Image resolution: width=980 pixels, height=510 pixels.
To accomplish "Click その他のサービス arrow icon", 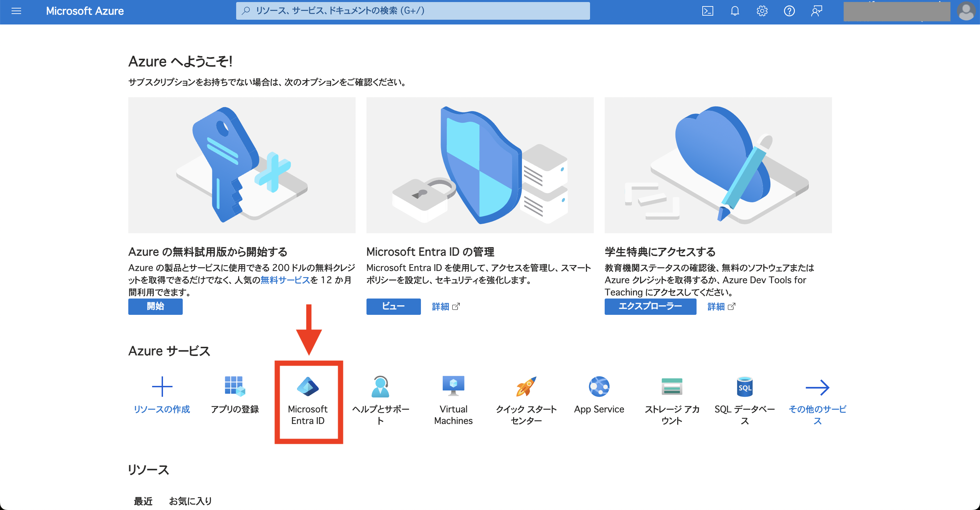I will 818,387.
